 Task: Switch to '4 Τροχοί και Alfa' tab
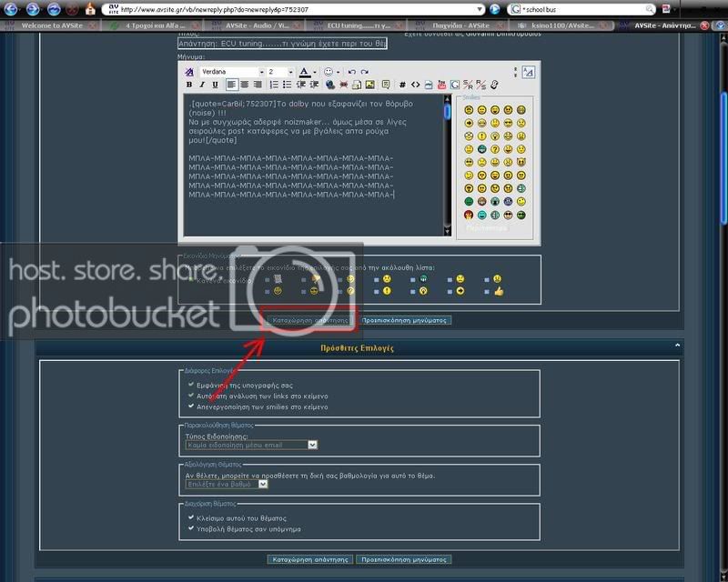coord(152,25)
